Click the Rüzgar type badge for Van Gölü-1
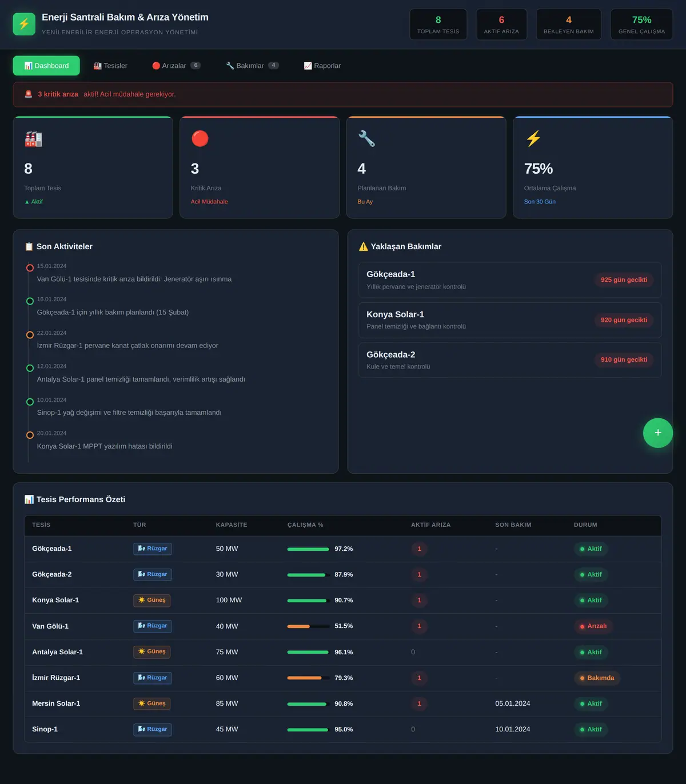 pyautogui.click(x=153, y=626)
